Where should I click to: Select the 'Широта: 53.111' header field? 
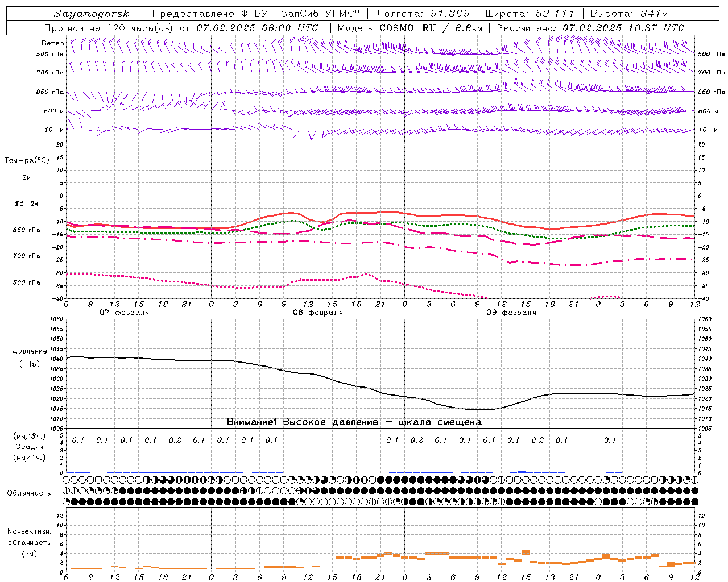[x=530, y=14]
